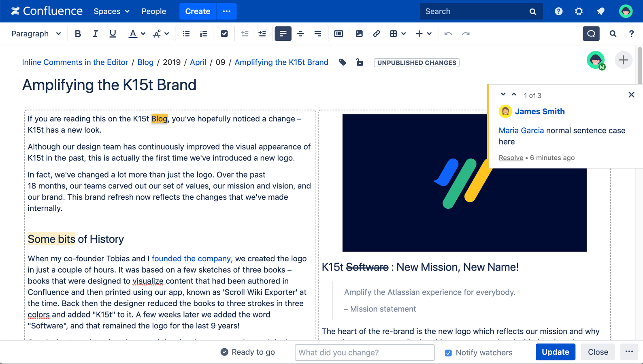Click the Update button
The width and height of the screenshot is (643, 364).
click(556, 352)
